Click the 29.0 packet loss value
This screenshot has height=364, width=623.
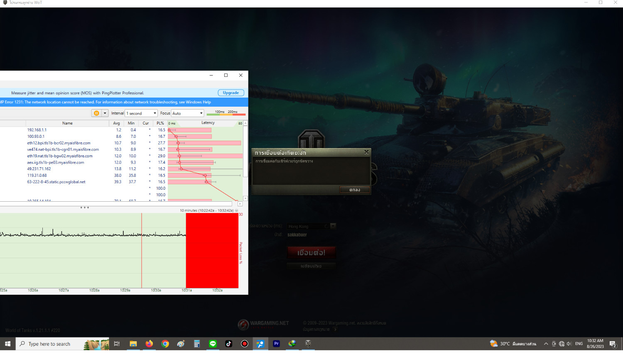pyautogui.click(x=162, y=156)
